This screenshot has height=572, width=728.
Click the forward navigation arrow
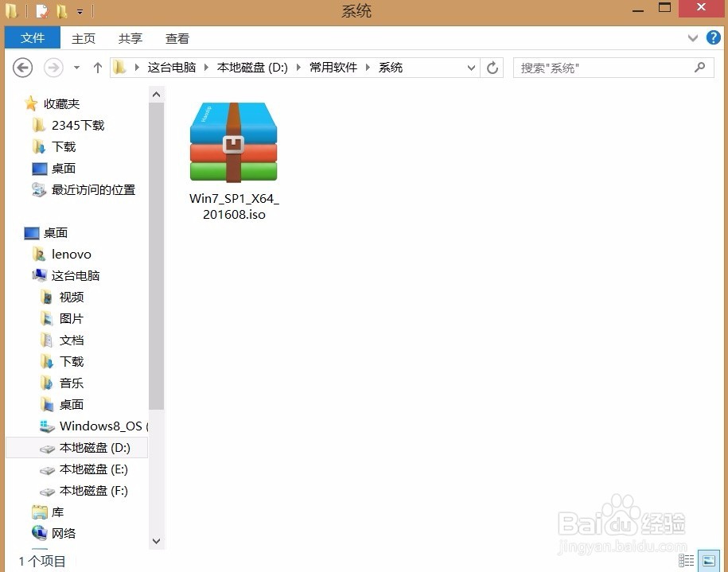coord(53,68)
